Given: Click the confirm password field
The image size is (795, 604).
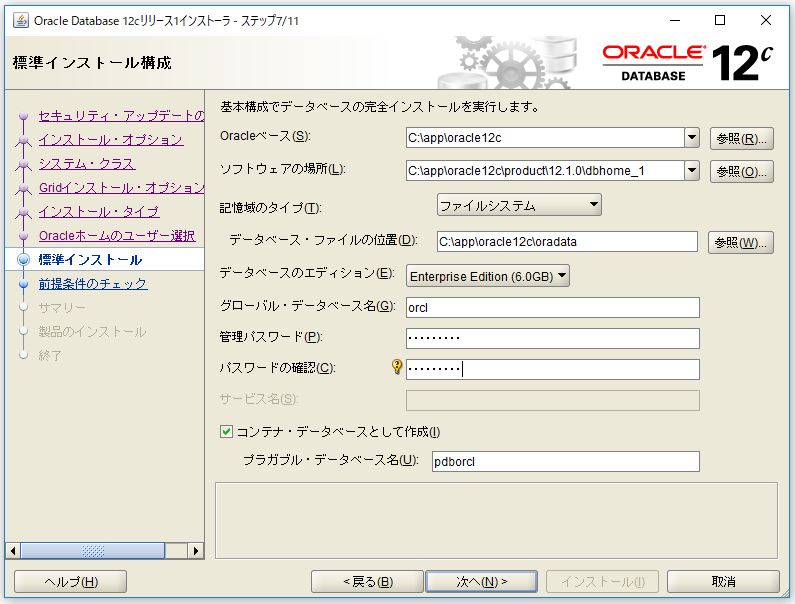Looking at the screenshot, I should pos(553,369).
